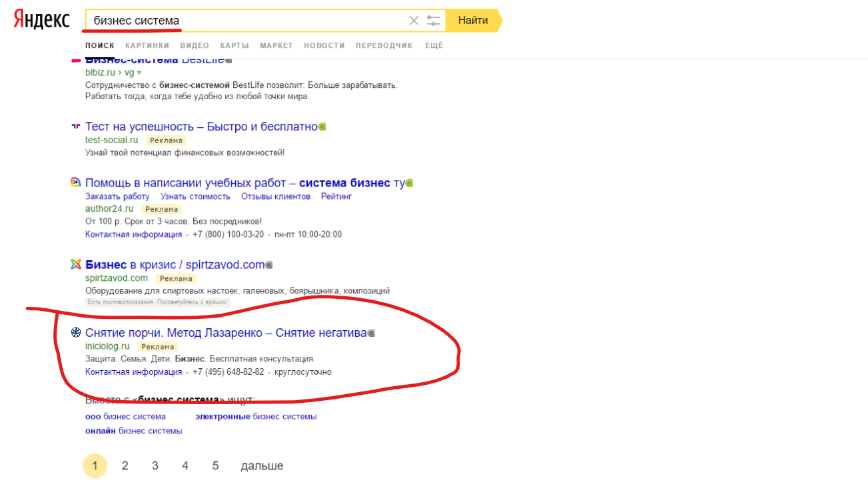Viewport: 868px width, 488px height.
Task: Clear the search query with the X icon
Action: 414,21
